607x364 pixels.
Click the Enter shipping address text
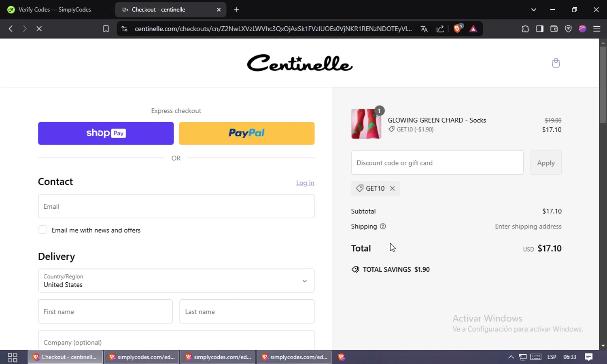pos(528,226)
